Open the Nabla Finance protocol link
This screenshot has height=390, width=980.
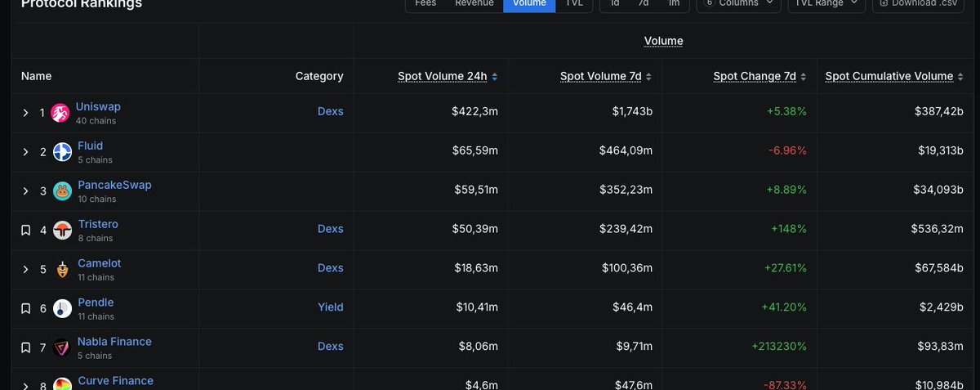(115, 342)
